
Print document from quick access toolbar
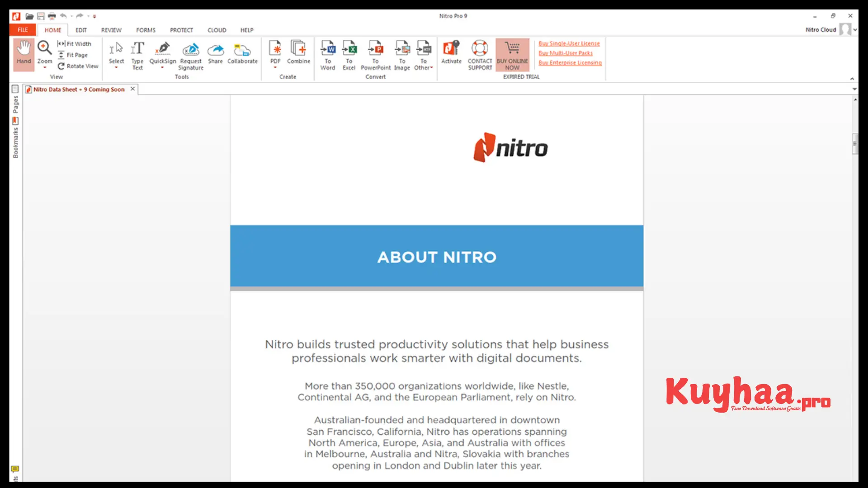(x=52, y=16)
